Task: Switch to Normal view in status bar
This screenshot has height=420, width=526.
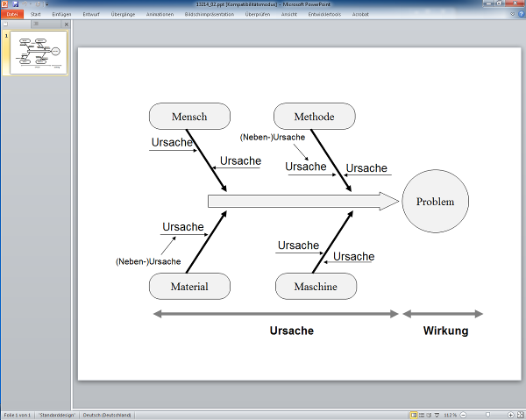Action: tap(413, 415)
